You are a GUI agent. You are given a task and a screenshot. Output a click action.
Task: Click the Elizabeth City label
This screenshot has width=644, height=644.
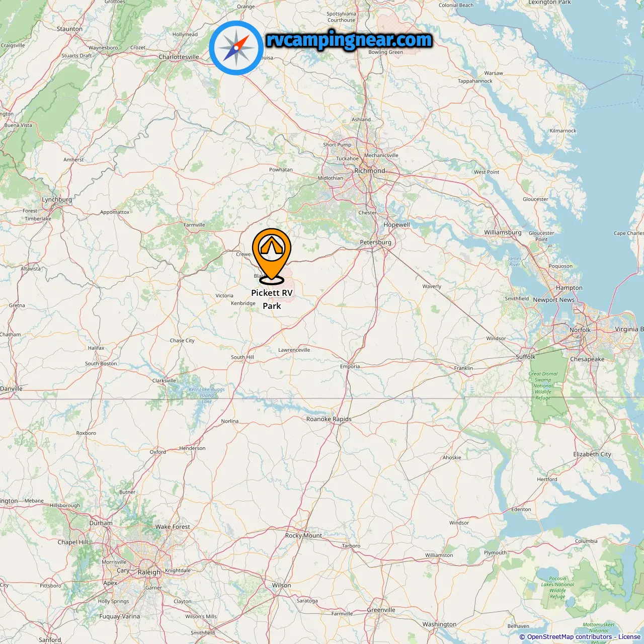pyautogui.click(x=592, y=454)
